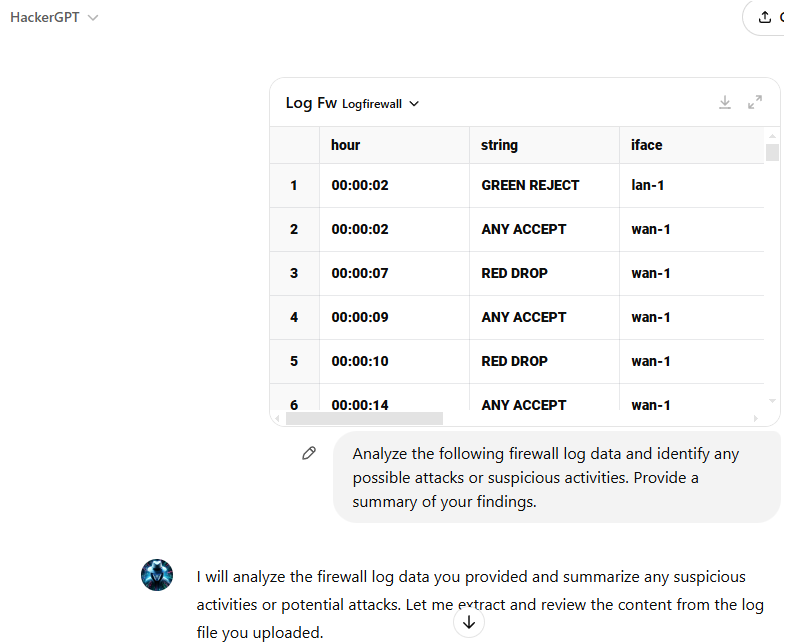Select the hour column header
This screenshot has height=644, width=785.
[x=394, y=145]
